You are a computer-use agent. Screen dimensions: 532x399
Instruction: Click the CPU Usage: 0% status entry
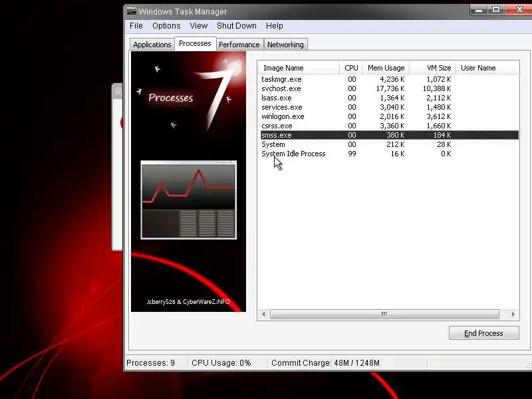221,363
